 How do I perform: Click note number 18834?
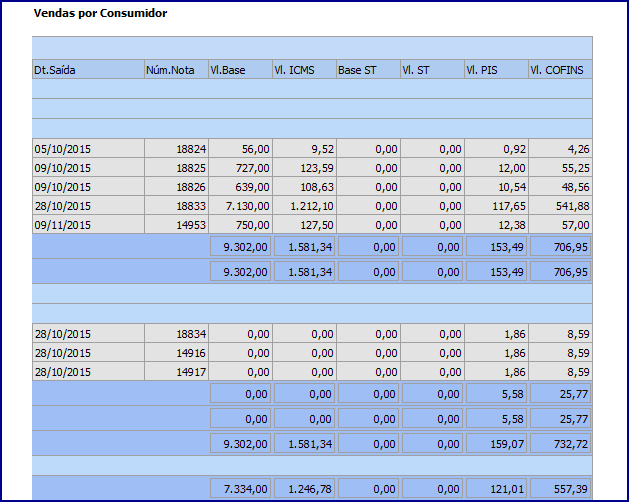[x=177, y=334]
